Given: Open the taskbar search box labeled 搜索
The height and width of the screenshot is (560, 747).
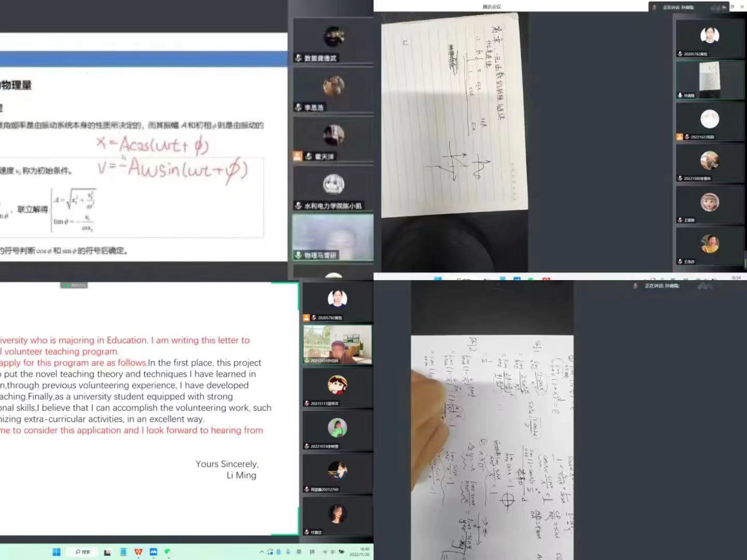Looking at the screenshot, I should [x=83, y=552].
